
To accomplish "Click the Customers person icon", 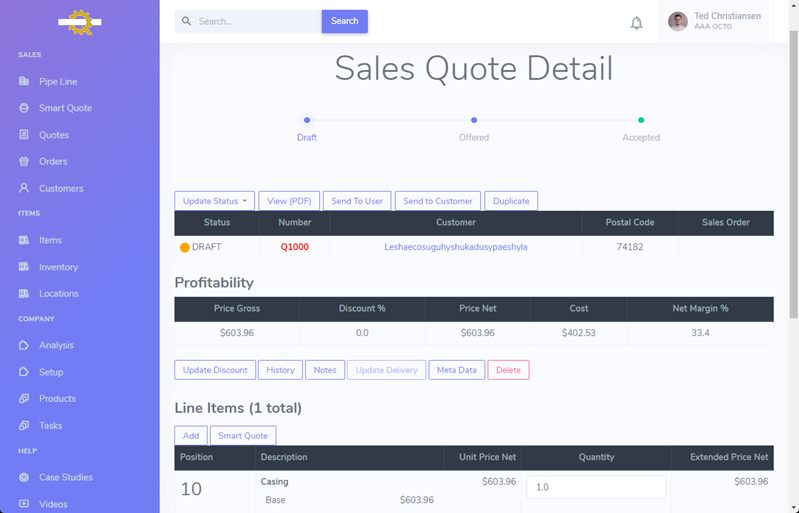I will point(24,188).
